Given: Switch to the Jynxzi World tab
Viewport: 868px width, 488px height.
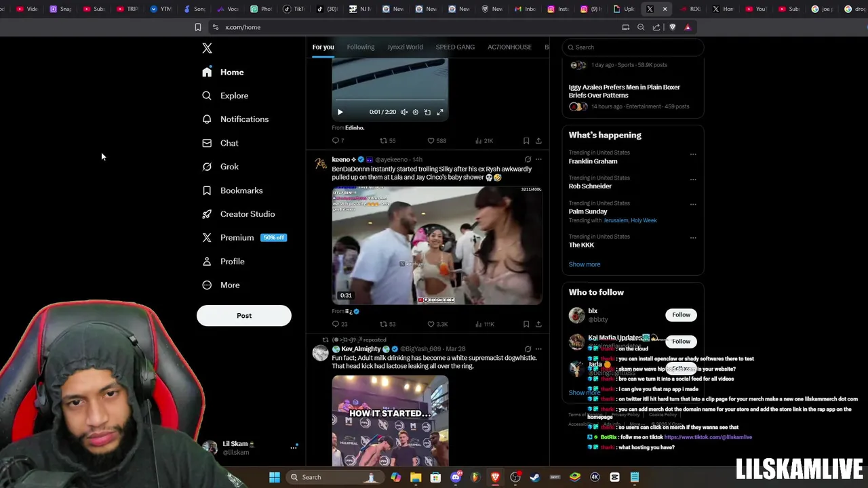Looking at the screenshot, I should (405, 47).
